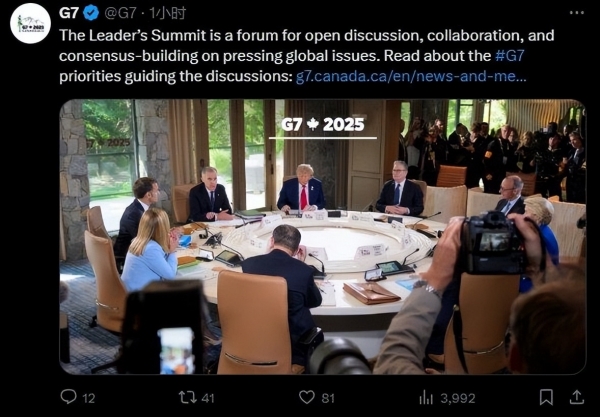This screenshot has width=600, height=417.
Task: Open the summit photo in full view
Action: coord(323,237)
